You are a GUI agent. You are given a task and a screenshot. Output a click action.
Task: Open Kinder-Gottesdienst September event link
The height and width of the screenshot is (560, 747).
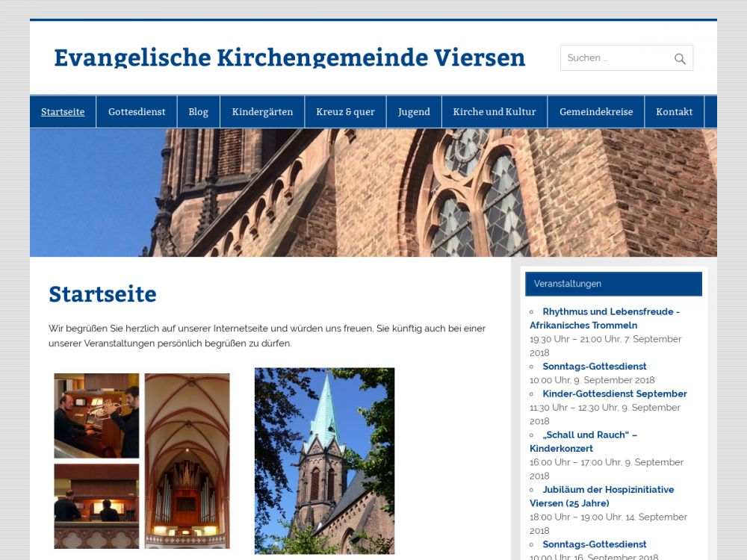pyautogui.click(x=614, y=393)
